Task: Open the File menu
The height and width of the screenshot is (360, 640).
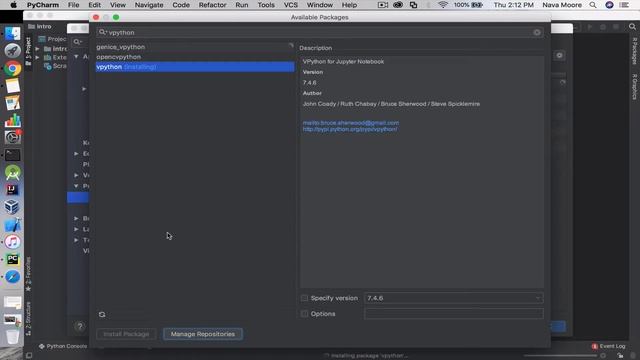Action: 73,5
